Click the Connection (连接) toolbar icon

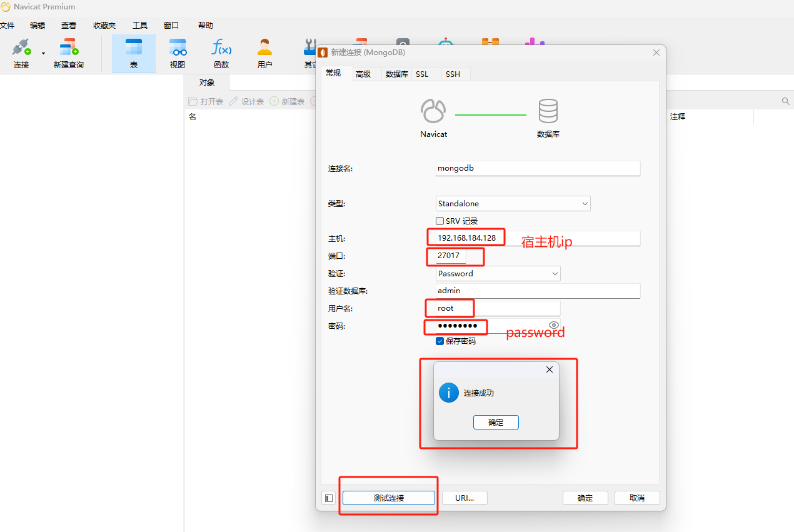(x=21, y=53)
